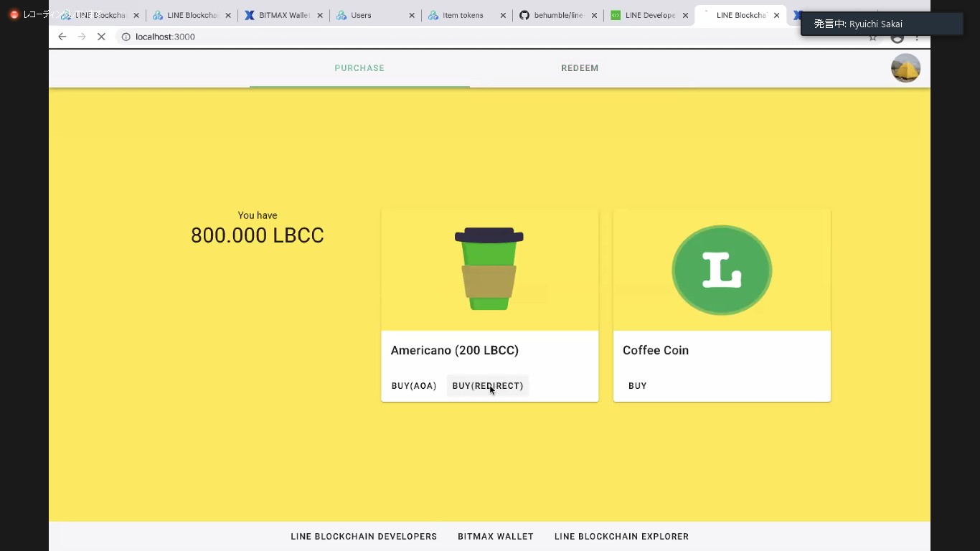Click the Americano green coffee cup image
The height and width of the screenshot is (551, 980).
[x=489, y=268]
